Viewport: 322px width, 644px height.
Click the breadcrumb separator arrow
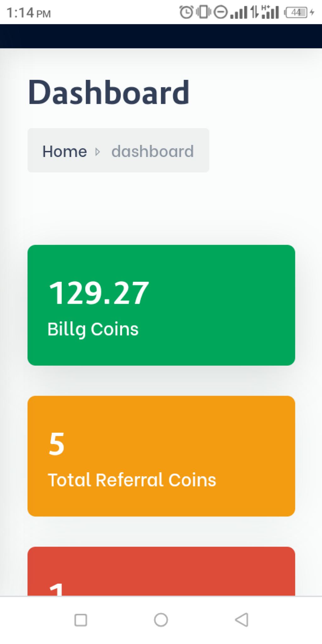97,152
